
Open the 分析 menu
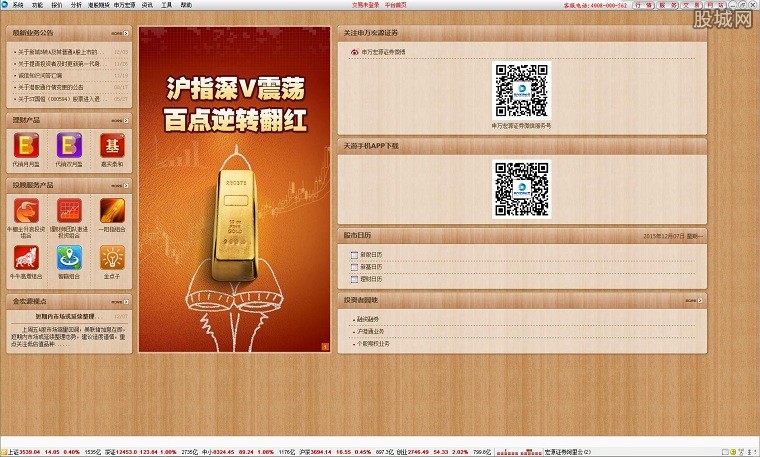(x=76, y=5)
